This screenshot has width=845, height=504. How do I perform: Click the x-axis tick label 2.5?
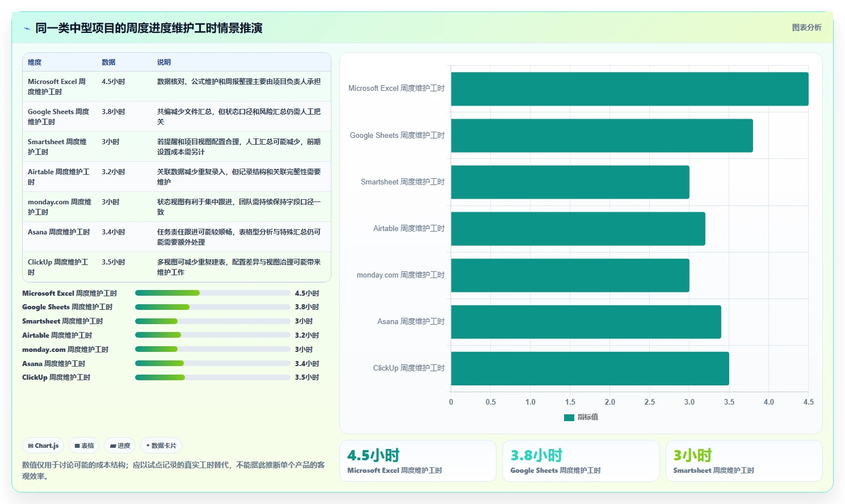tap(650, 402)
